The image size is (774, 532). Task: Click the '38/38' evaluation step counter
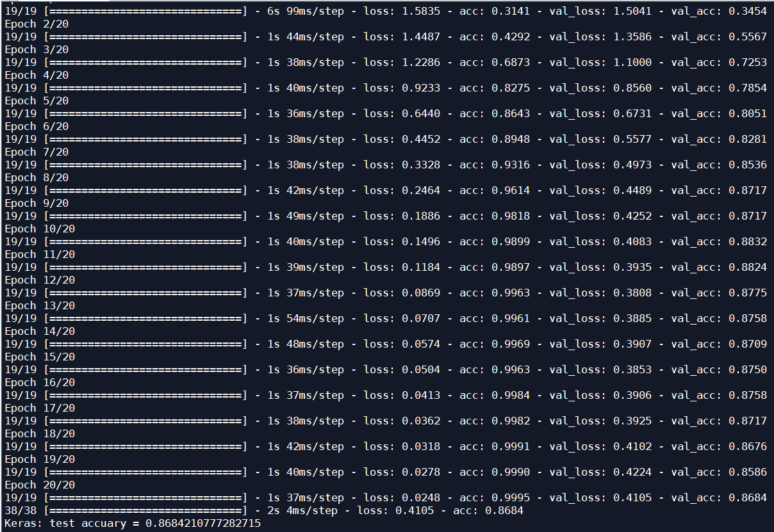click(x=21, y=510)
